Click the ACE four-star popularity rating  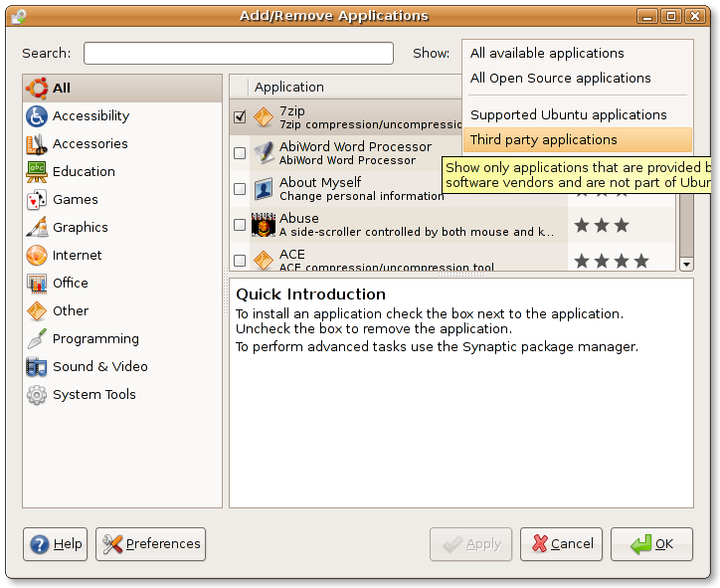[612, 262]
